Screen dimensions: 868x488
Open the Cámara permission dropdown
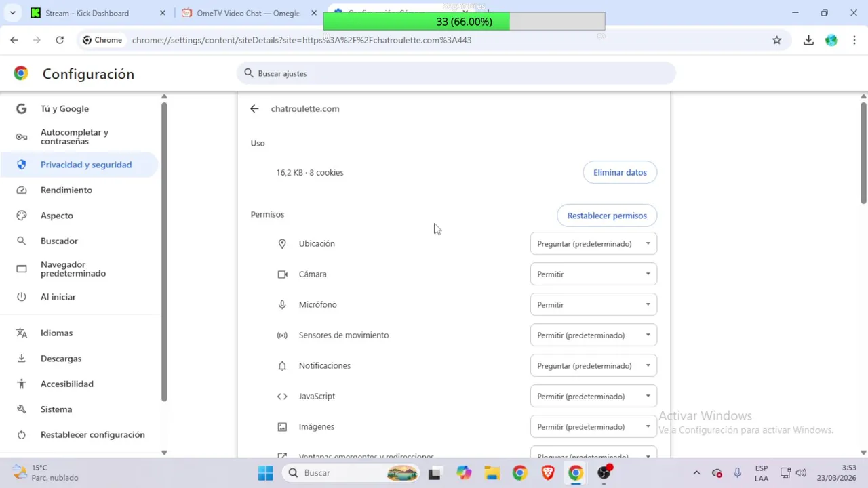tap(593, 274)
